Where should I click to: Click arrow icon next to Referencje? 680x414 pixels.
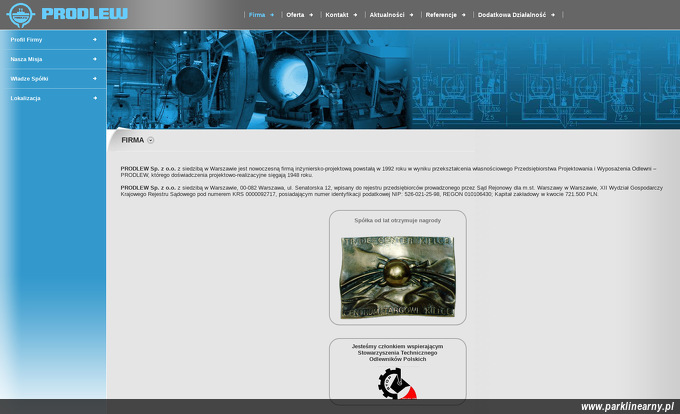464,15
